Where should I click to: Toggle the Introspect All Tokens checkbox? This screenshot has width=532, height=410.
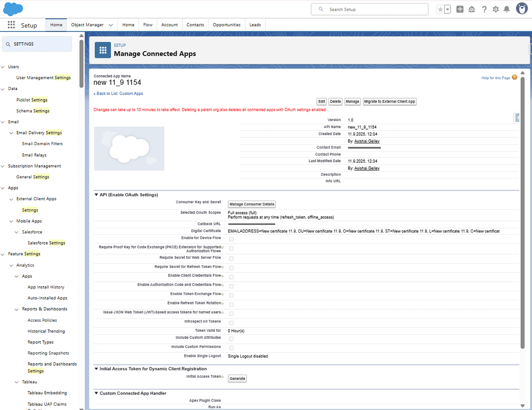tap(231, 323)
